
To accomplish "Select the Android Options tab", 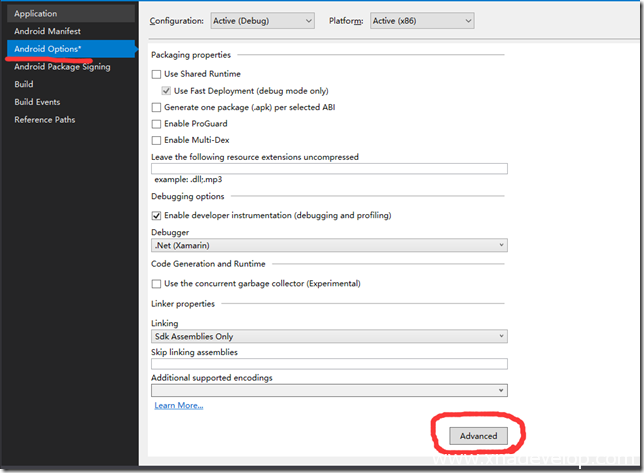I will click(x=46, y=49).
